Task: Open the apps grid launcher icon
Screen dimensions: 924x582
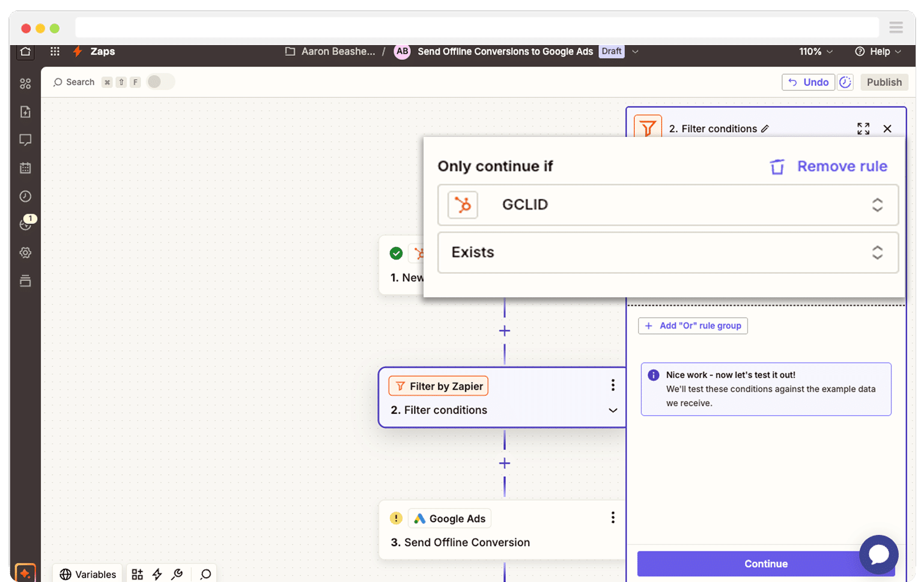Action: [55, 52]
